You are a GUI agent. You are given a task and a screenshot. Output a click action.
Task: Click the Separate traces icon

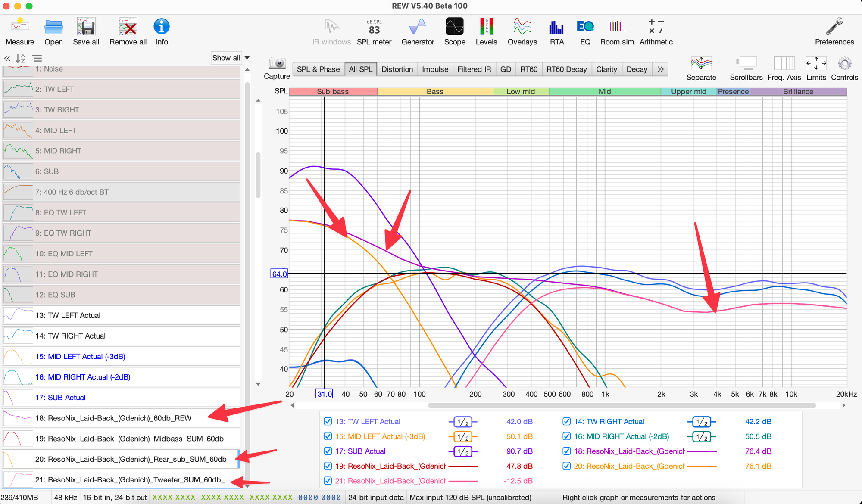(701, 64)
